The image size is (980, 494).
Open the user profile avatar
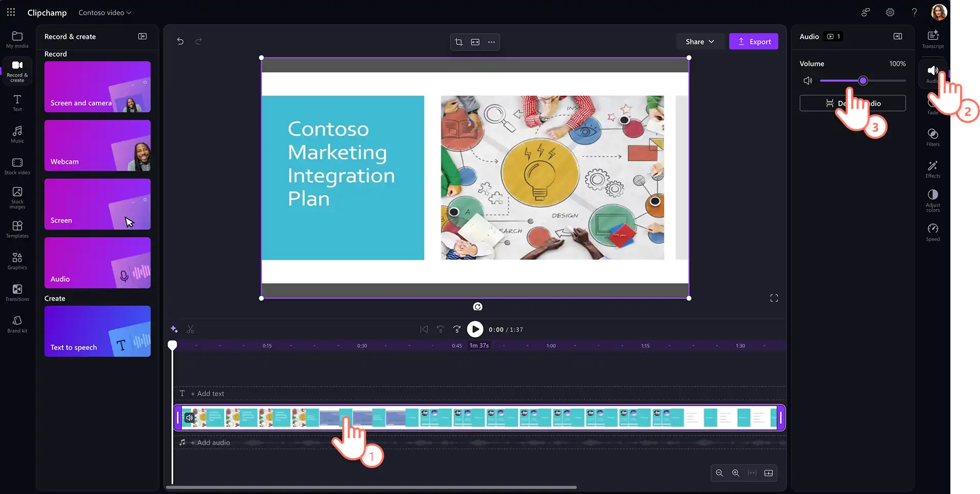[939, 12]
